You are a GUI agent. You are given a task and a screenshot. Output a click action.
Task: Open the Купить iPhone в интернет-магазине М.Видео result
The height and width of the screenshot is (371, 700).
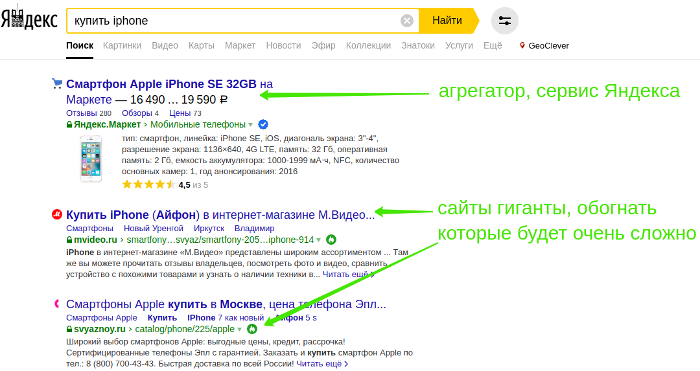220,215
